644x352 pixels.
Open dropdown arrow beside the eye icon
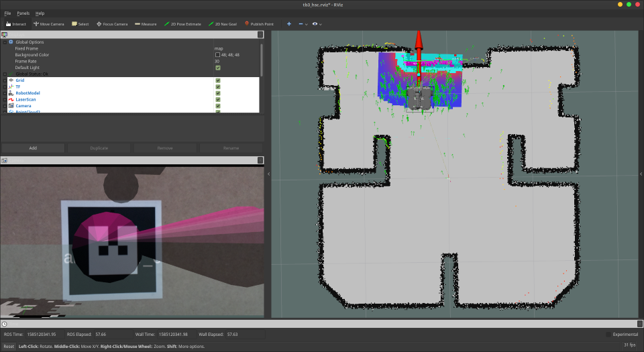[321, 24]
